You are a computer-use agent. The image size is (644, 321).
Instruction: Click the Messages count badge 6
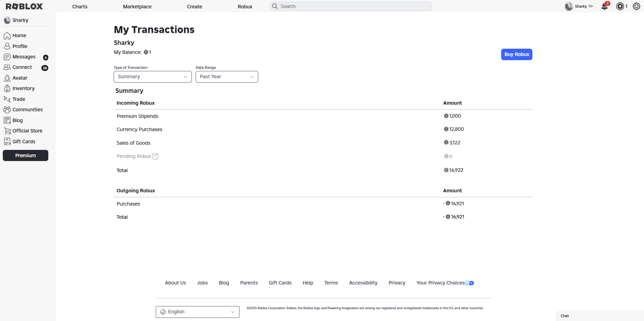46,57
